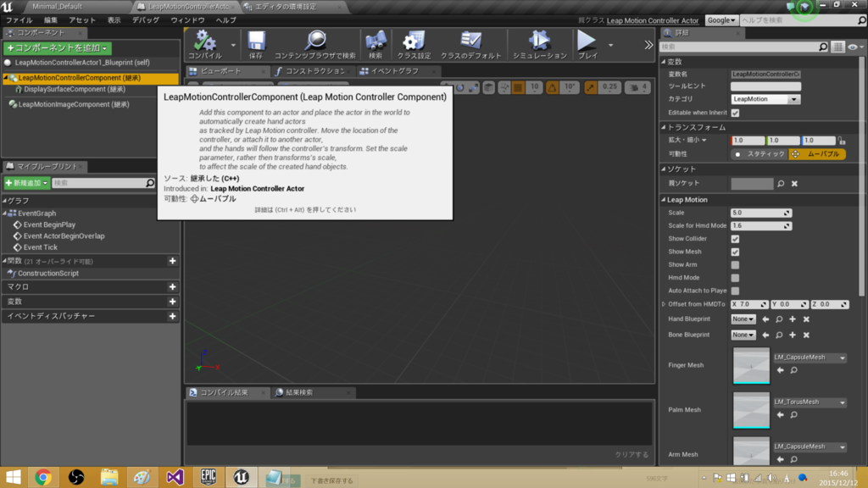This screenshot has height=488, width=868.
Task: Open the Asset (アセット) menu
Action: click(x=82, y=20)
